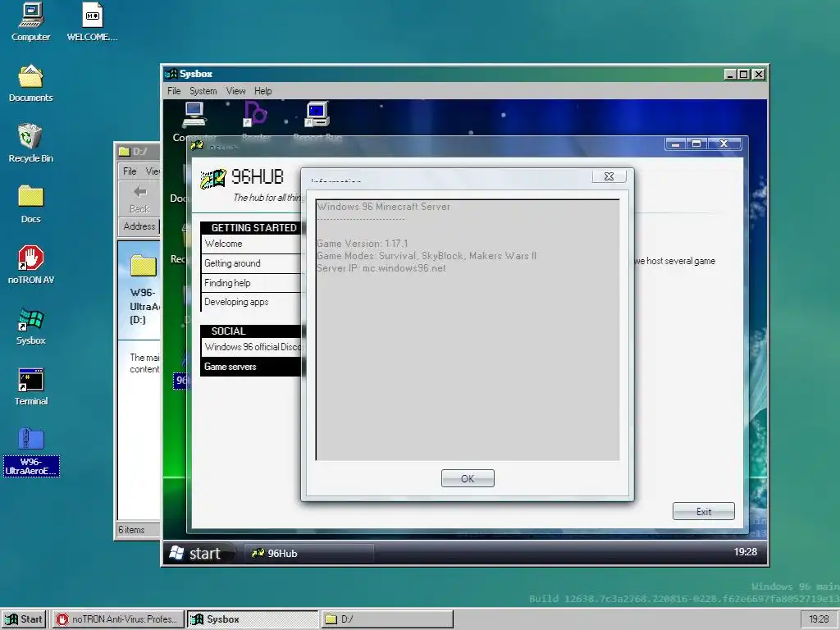Click the SOCIAL section header
The image size is (840, 630).
[251, 331]
